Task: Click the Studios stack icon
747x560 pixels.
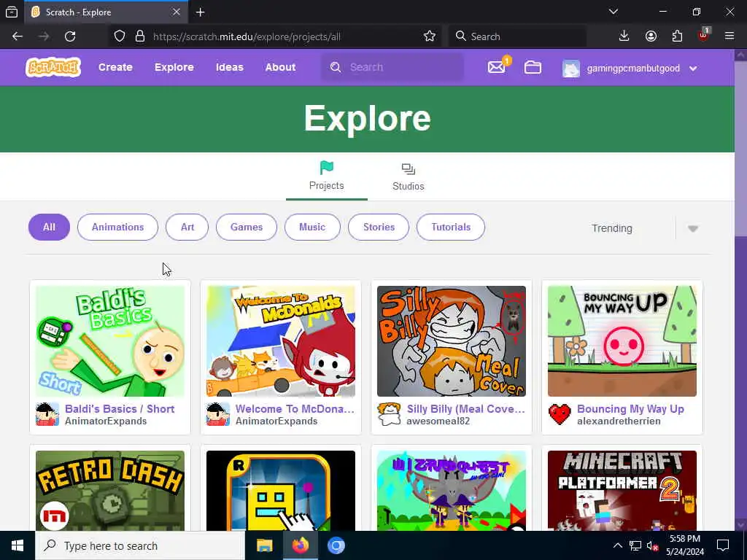Action: pos(409,169)
